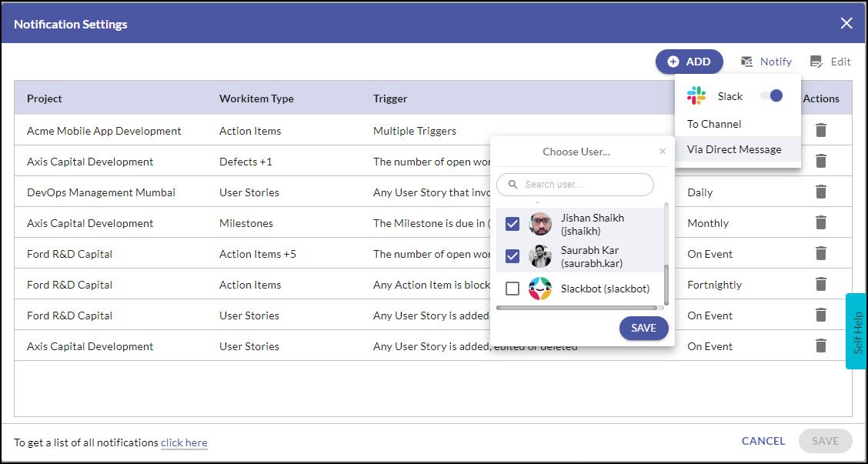Click the Slack logo icon
Image resolution: width=868 pixels, height=464 pixels.
pos(696,95)
